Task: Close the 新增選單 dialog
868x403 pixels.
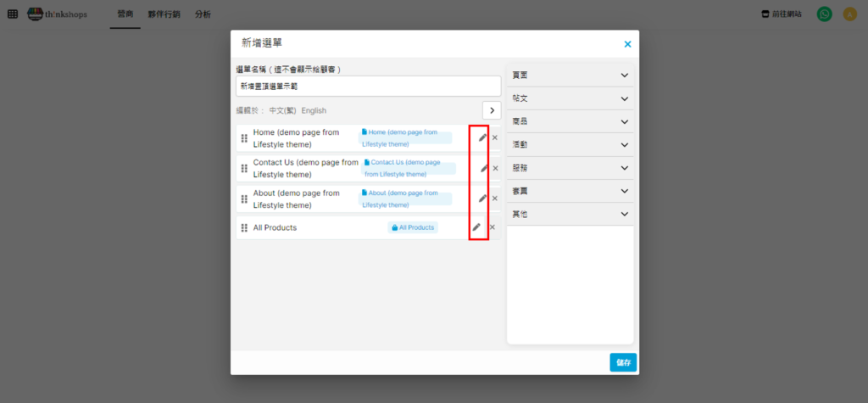Action: 627,44
